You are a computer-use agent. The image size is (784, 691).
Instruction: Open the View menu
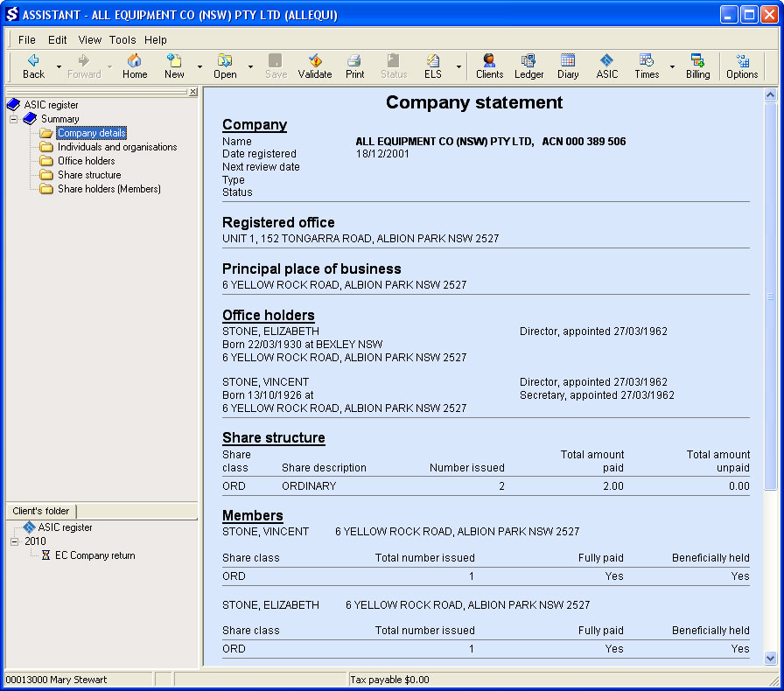pyautogui.click(x=90, y=40)
